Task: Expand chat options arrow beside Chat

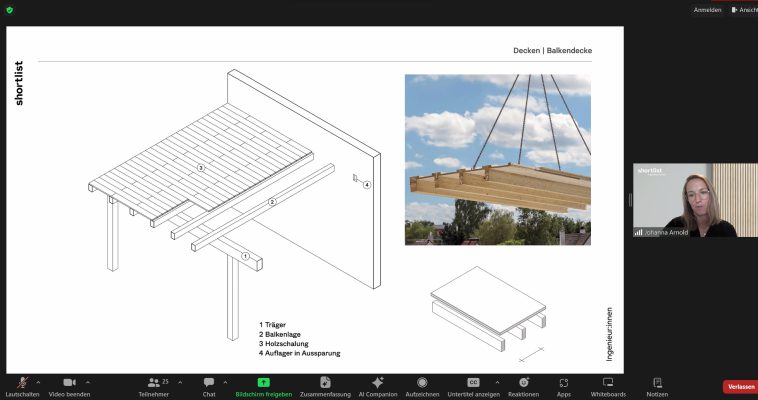Action: (225, 383)
